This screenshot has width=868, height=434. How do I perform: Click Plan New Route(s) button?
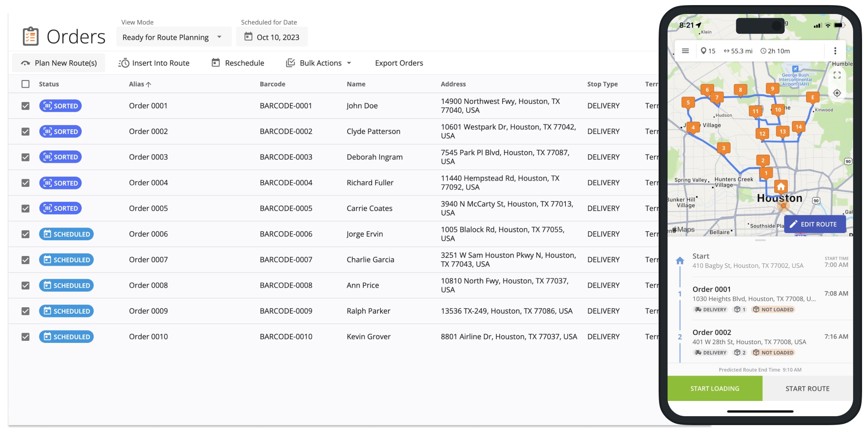[x=59, y=63]
